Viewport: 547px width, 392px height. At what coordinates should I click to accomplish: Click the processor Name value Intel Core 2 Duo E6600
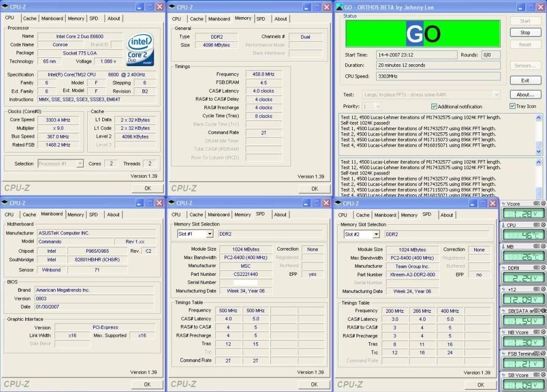click(x=80, y=36)
